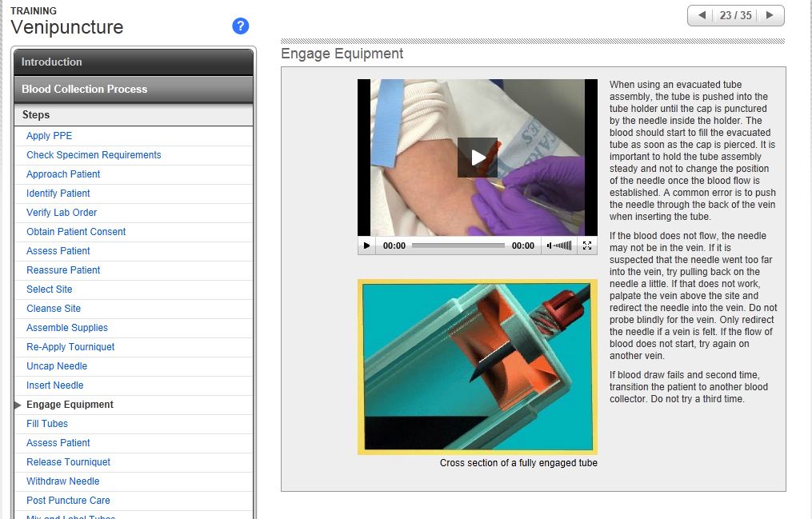Viewport: 812px width, 519px height.
Task: Open the Apply PPE step
Action: (x=49, y=136)
